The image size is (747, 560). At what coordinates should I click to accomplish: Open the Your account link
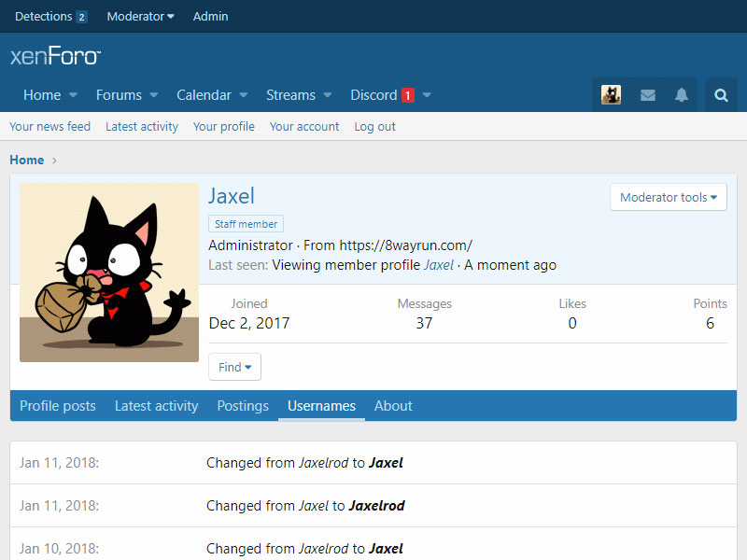click(304, 127)
